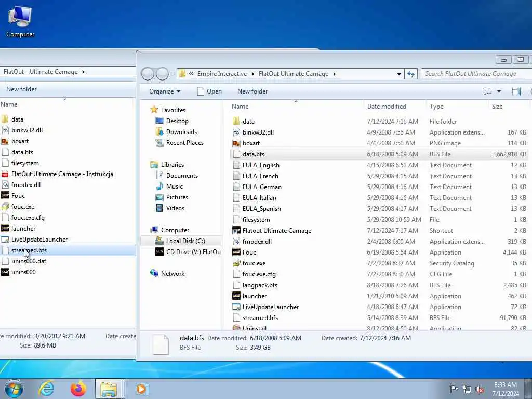Click New folder in front window
The image size is (532, 399).
pos(252,91)
